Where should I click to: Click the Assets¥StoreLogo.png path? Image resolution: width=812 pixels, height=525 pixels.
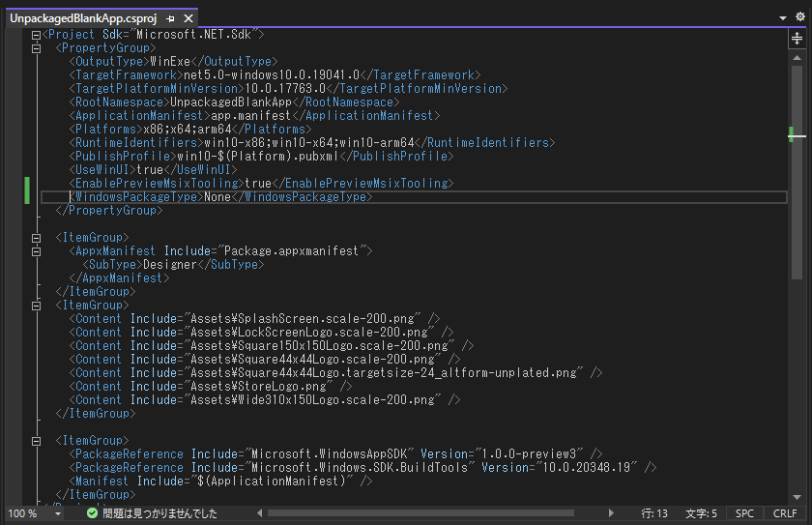258,386
